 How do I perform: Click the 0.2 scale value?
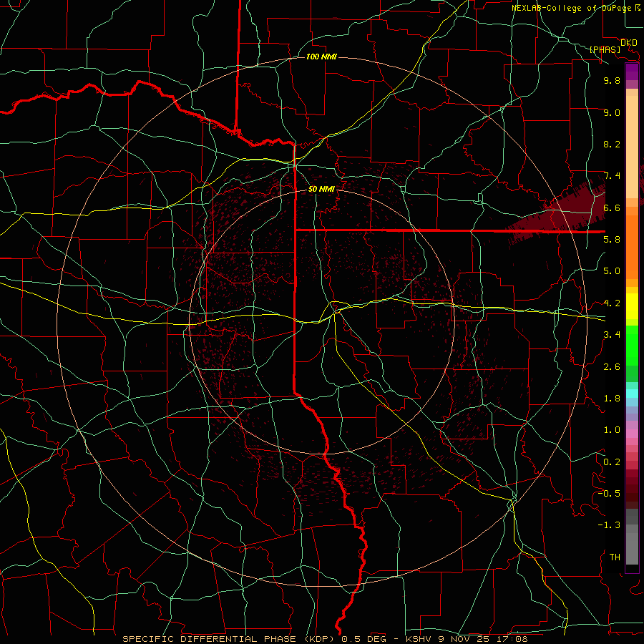(x=612, y=462)
